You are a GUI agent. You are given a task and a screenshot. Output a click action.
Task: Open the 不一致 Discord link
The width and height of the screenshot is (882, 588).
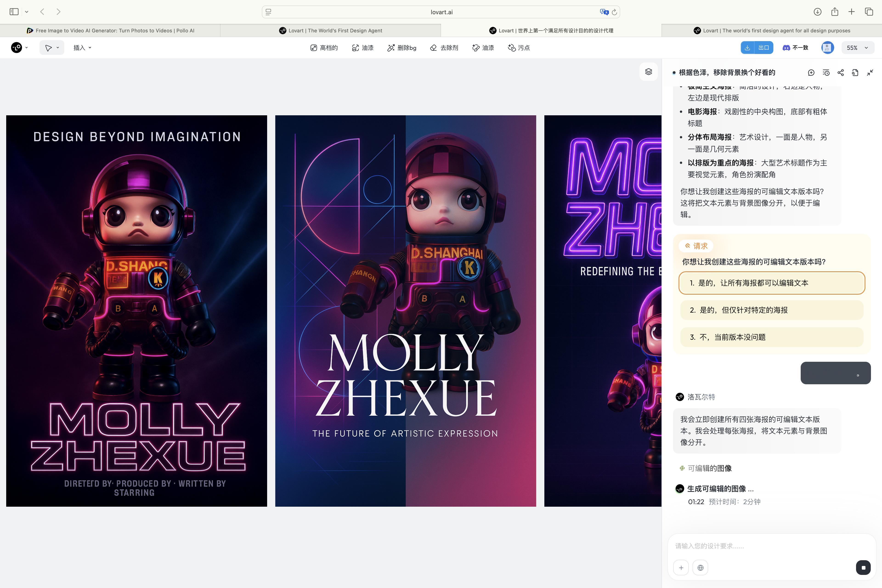tap(795, 48)
